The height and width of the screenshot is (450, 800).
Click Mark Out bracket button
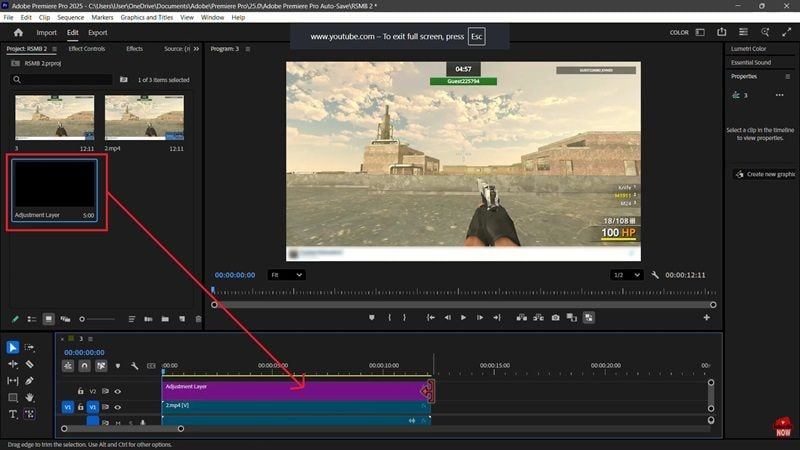404,317
